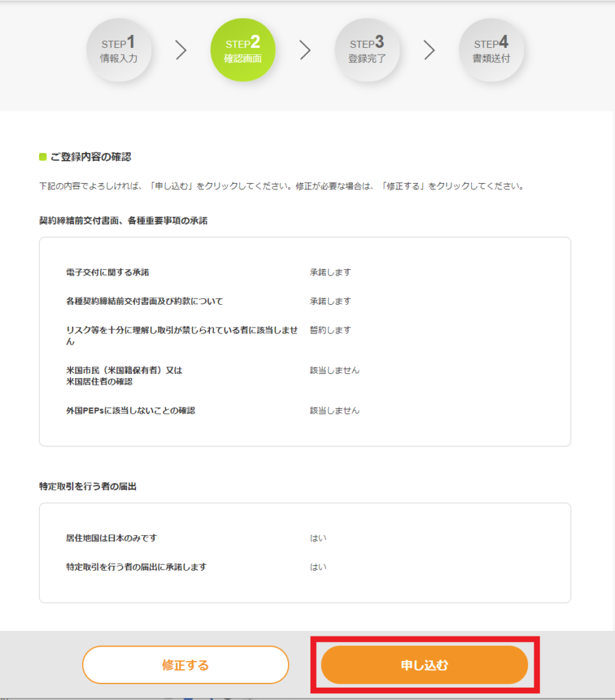Click the chevron between STEP2 and STEP3

click(x=305, y=50)
